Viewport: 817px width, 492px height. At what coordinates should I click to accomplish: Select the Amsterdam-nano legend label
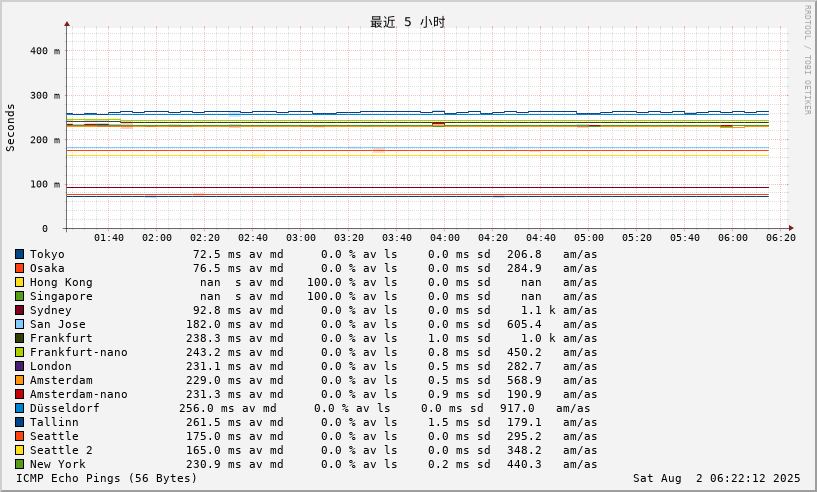point(79,395)
